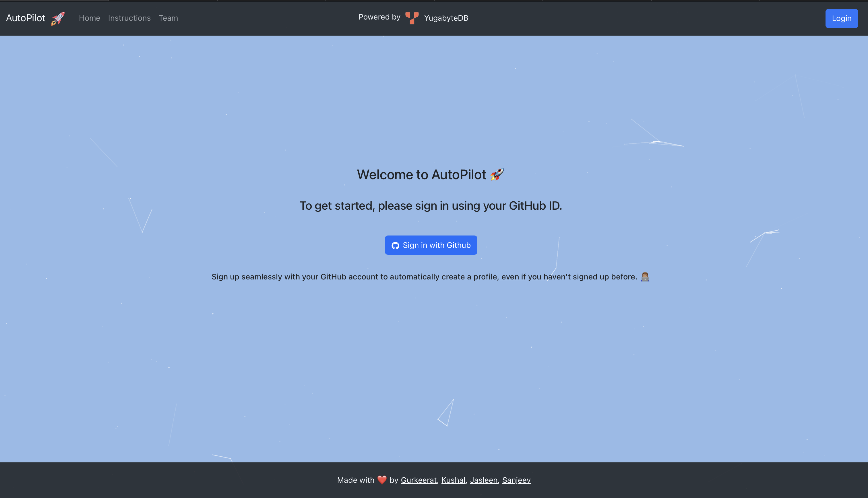Click the AutoPilot brand name
This screenshot has height=498, width=868.
click(x=26, y=18)
